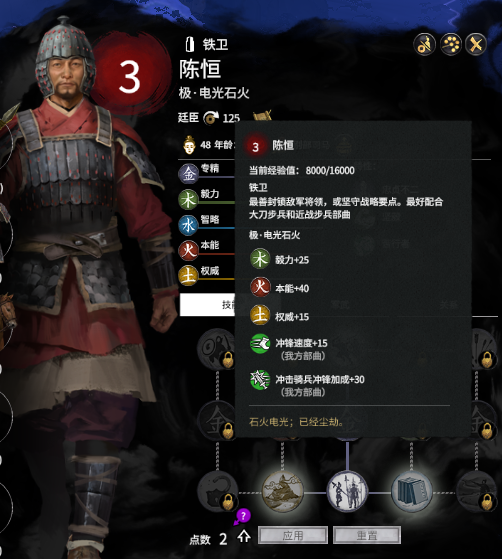
Task: Click the locked archer skill node at bottom right
Action: (477, 492)
